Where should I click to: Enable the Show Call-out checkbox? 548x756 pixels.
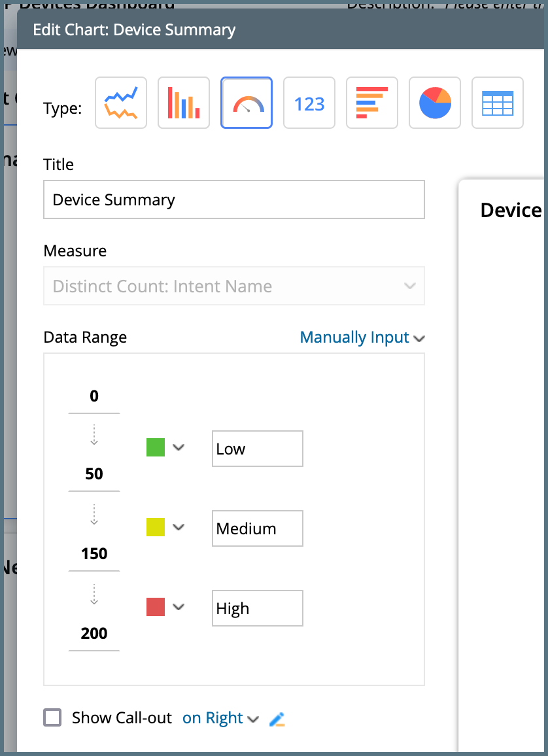pyautogui.click(x=52, y=717)
